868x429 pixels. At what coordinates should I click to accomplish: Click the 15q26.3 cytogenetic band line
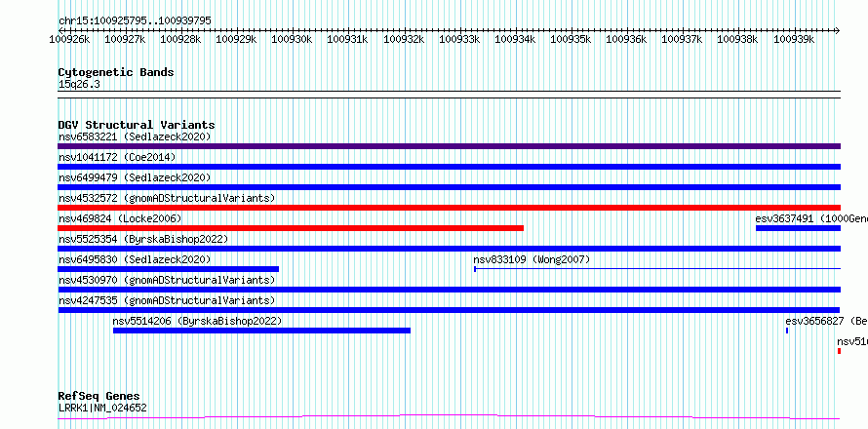coord(449,95)
